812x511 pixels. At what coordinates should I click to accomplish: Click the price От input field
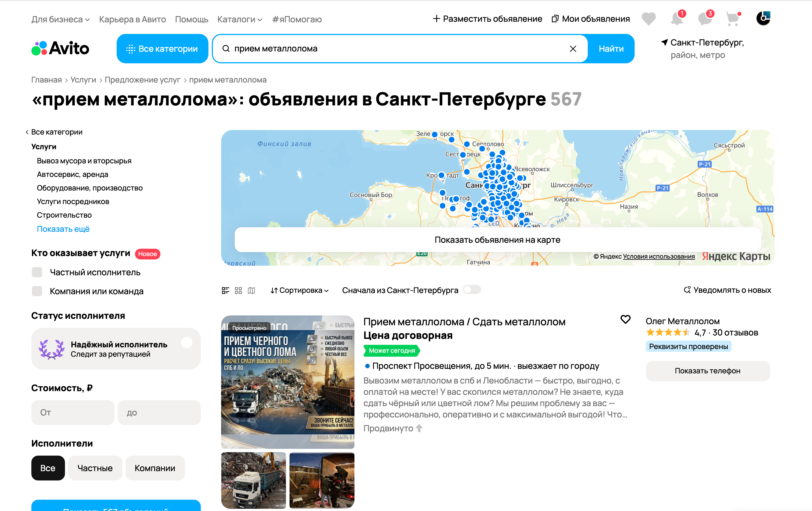(x=73, y=412)
